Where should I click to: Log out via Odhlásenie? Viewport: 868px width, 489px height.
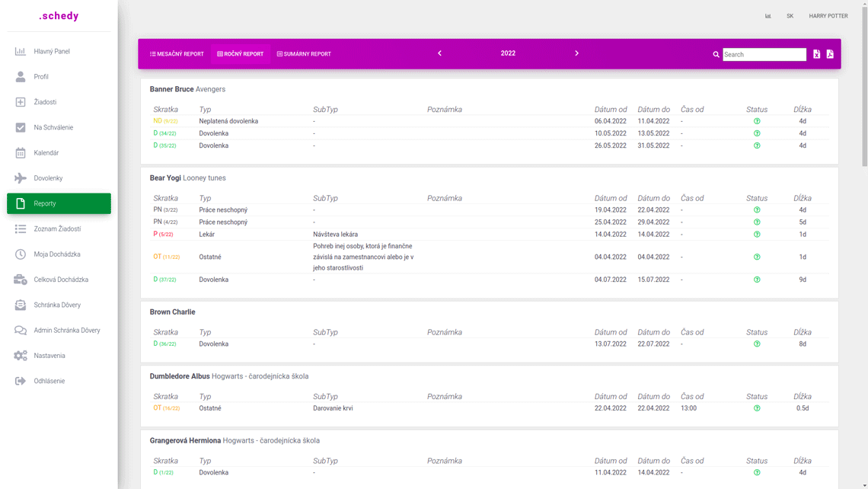coord(49,381)
